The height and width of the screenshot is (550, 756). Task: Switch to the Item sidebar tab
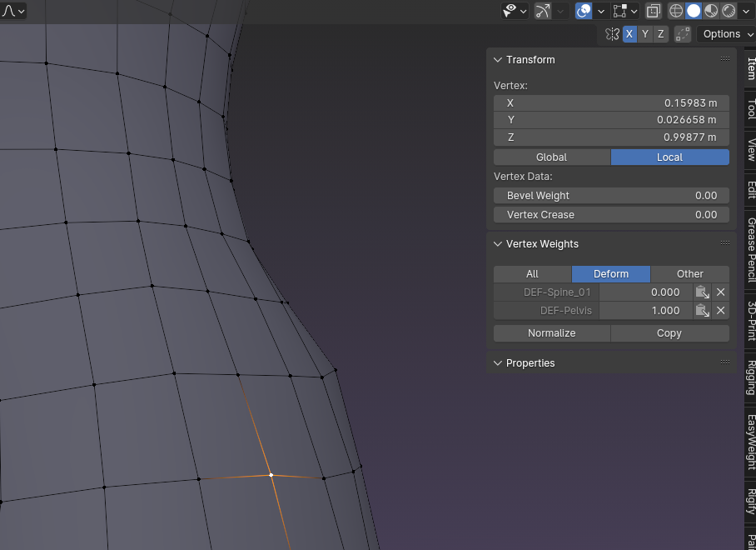point(749,67)
